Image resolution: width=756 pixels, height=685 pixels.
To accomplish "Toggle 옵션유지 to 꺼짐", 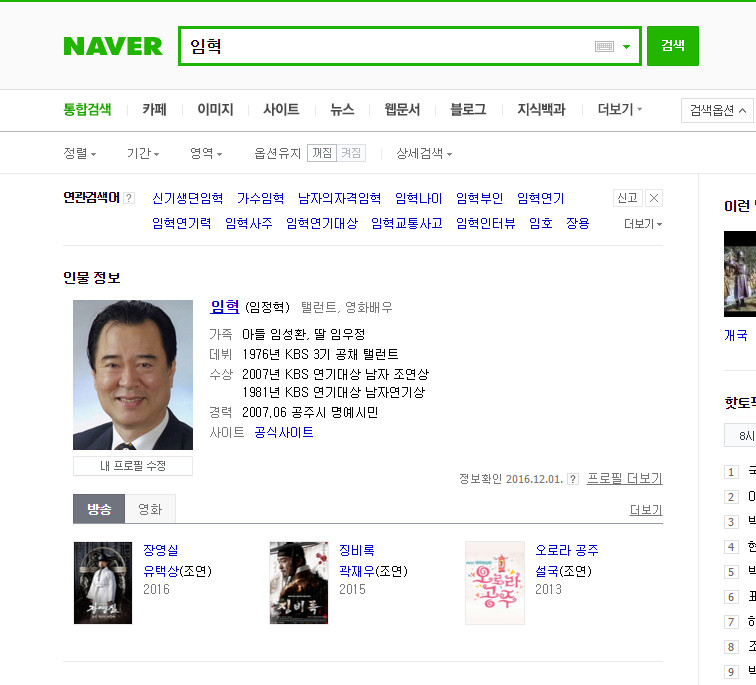I will 322,153.
